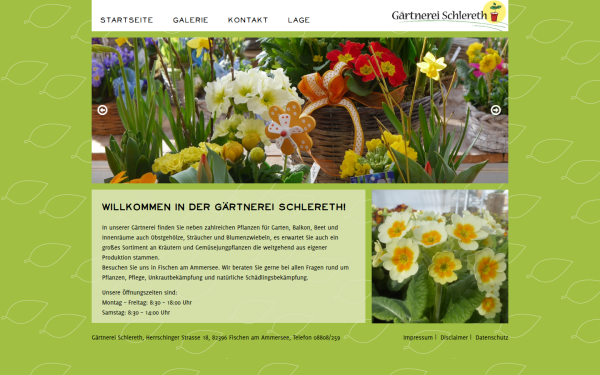The image size is (600, 375).
Task: Click the Gärtnerei Schlereth logo
Action: [x=449, y=15]
